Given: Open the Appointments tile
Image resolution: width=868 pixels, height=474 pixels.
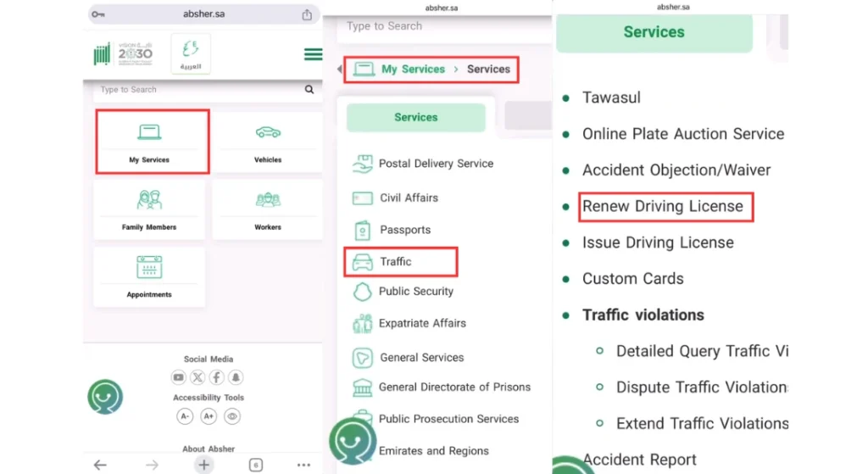Looking at the screenshot, I should click(149, 277).
